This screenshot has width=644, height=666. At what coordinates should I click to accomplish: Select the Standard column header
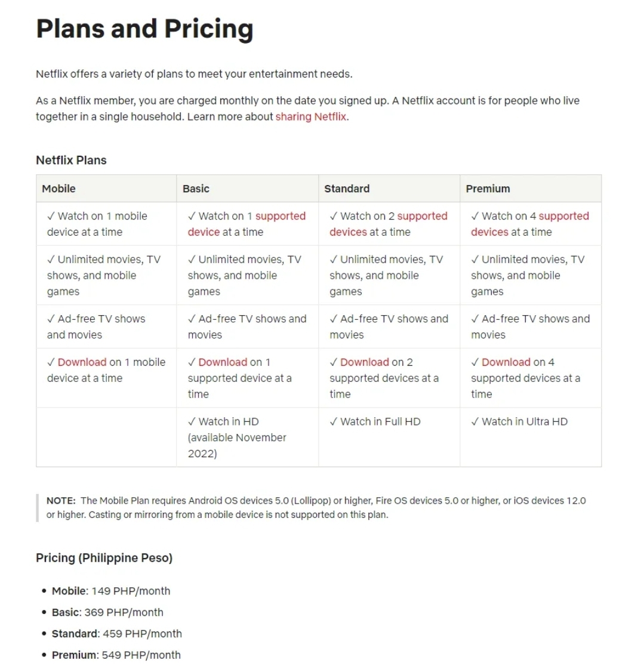coord(389,189)
